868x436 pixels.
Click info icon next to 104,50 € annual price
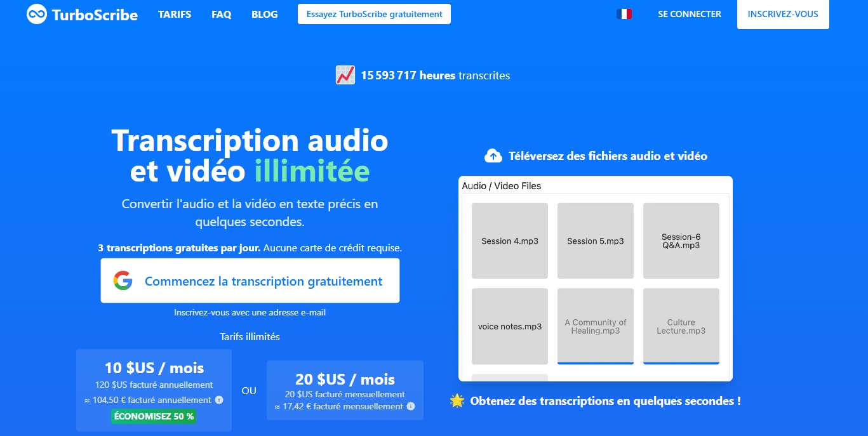(219, 400)
